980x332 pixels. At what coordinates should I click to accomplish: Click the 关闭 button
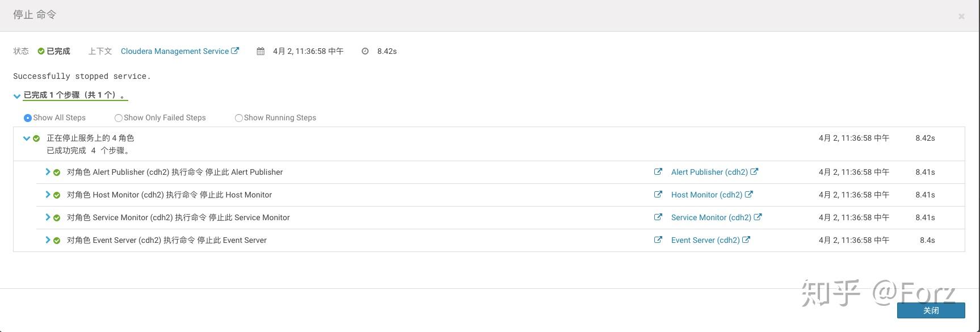(x=931, y=310)
